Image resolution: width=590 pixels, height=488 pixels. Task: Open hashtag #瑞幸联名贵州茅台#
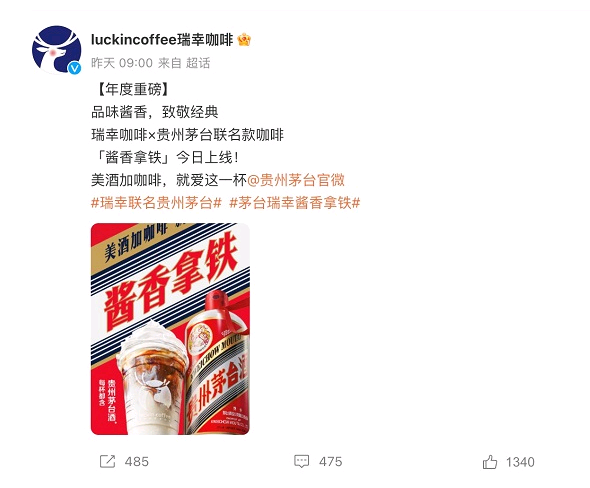click(156, 203)
